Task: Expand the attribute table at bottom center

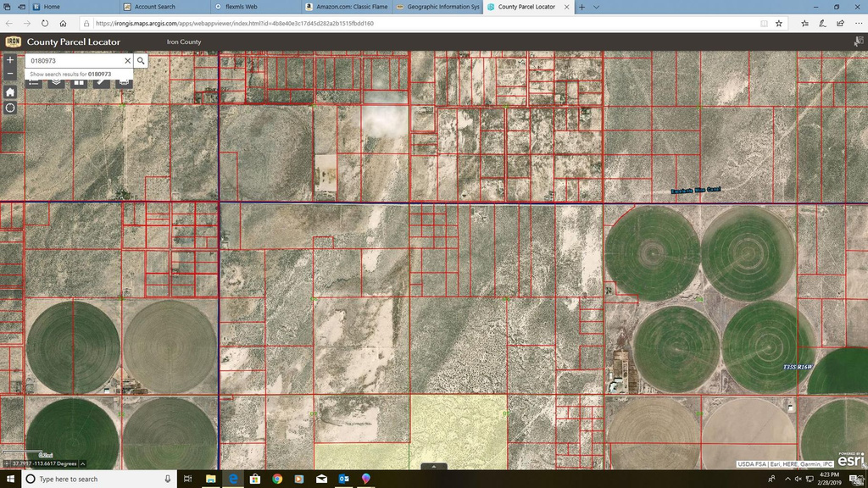Action: pyautogui.click(x=433, y=466)
